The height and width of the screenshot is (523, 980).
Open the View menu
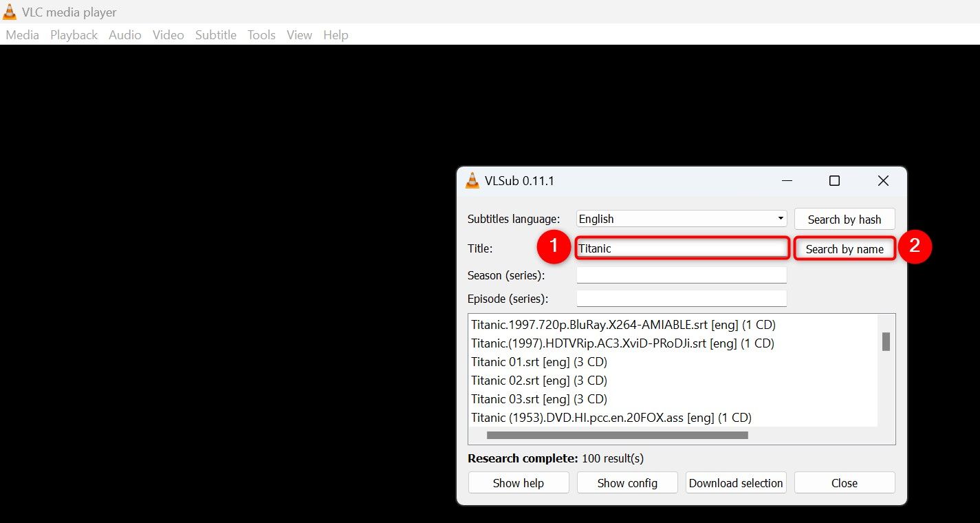(299, 35)
